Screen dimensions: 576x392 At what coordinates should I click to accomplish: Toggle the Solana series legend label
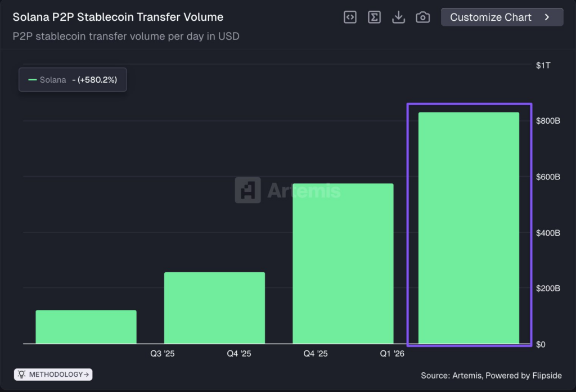coord(53,80)
